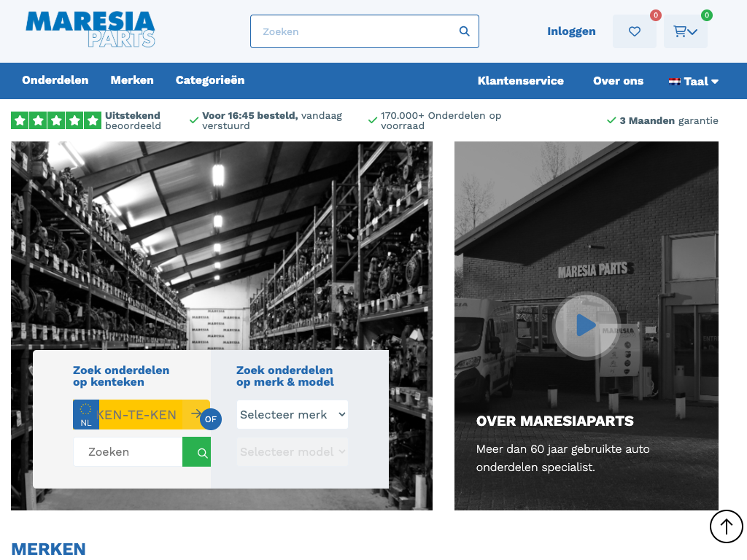Click the Maresia Parts logo
This screenshot has height=560, width=747.
pos(90,29)
